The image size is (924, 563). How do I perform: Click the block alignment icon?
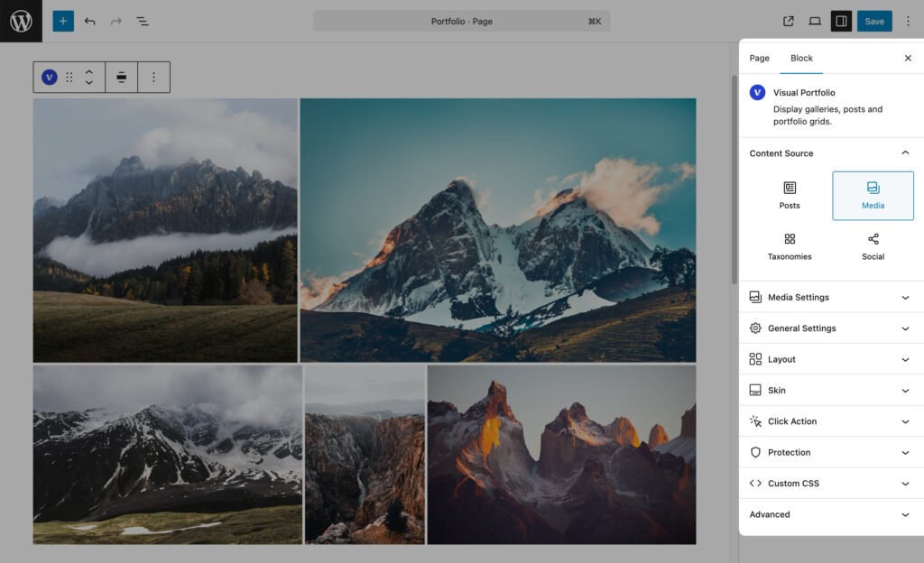point(122,78)
